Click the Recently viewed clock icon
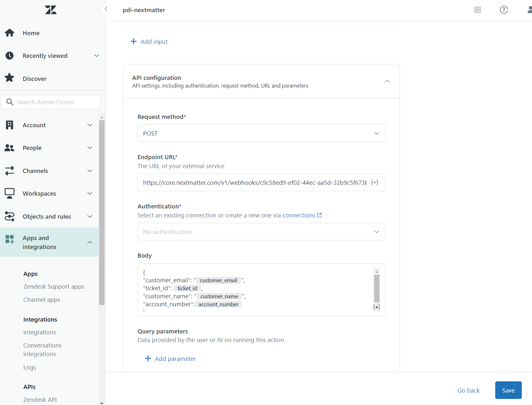Viewport: 532px width, 405px height. pyautogui.click(x=10, y=56)
